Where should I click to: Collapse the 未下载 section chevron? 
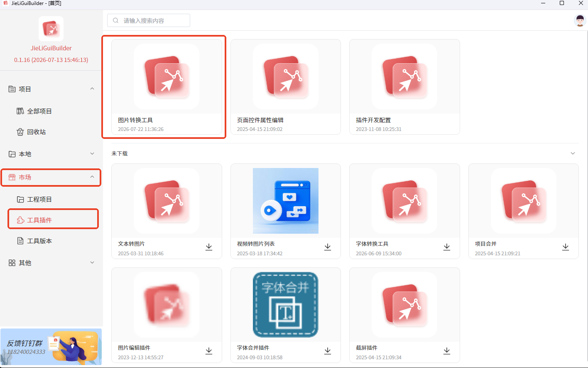click(x=573, y=153)
